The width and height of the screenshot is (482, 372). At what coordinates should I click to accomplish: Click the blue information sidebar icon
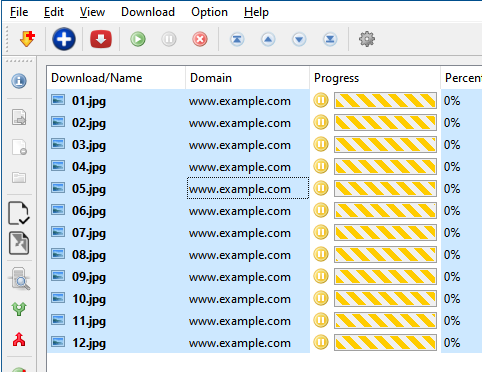coord(19,81)
